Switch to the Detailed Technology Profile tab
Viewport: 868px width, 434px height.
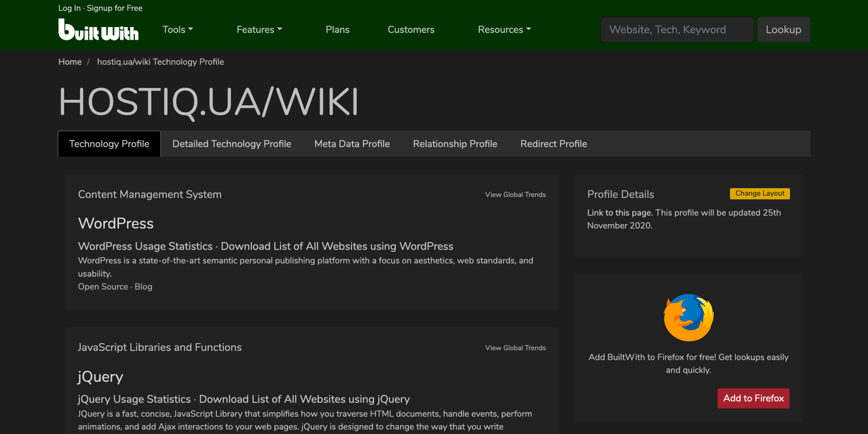pyautogui.click(x=232, y=144)
